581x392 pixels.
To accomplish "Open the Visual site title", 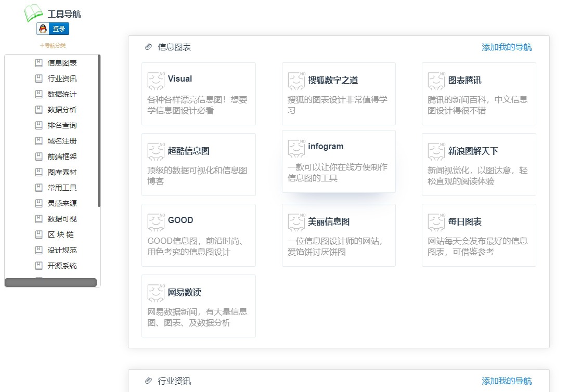I will point(180,79).
